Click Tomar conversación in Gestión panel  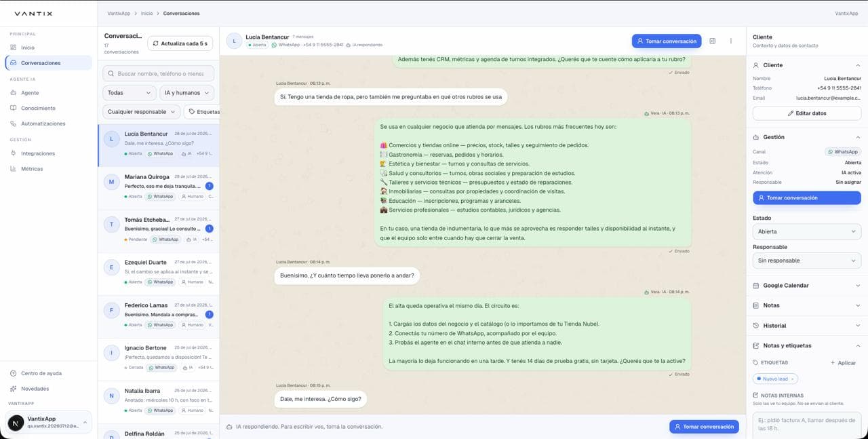tap(807, 198)
